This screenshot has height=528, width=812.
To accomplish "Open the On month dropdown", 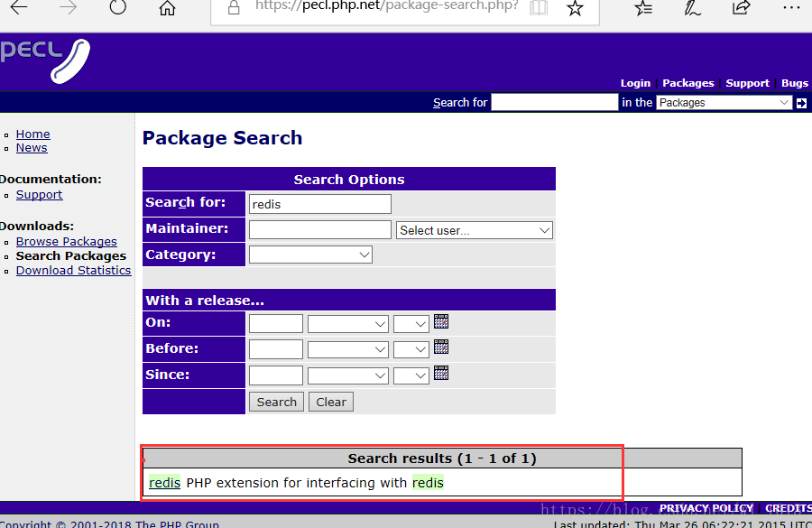I will tap(347, 324).
